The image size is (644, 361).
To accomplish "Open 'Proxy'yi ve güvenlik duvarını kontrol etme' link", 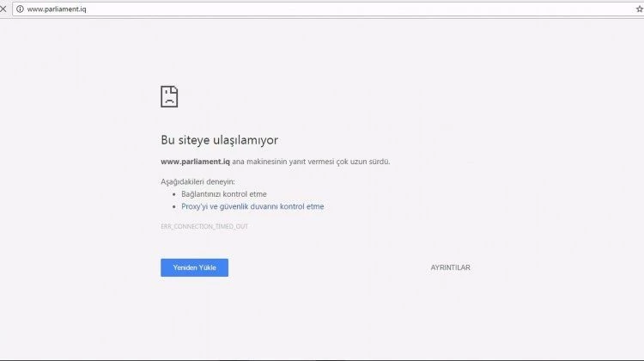I will coord(252,206).
